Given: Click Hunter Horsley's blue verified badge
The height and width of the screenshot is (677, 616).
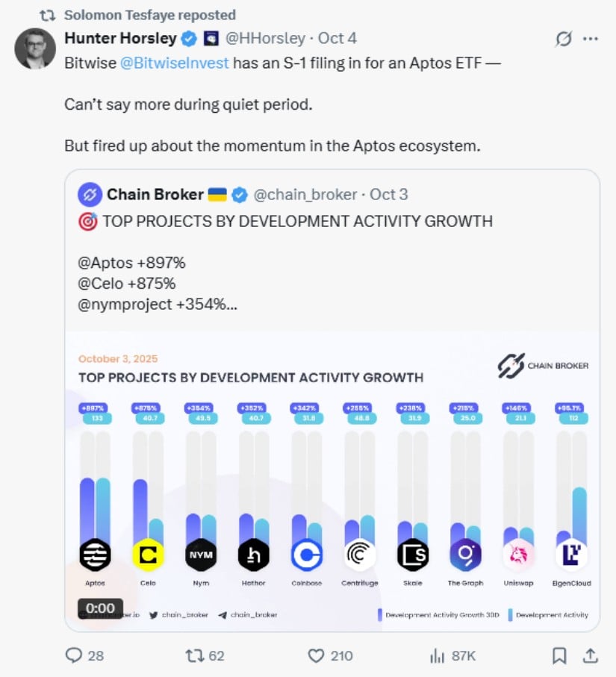Looking at the screenshot, I should pos(190,38).
